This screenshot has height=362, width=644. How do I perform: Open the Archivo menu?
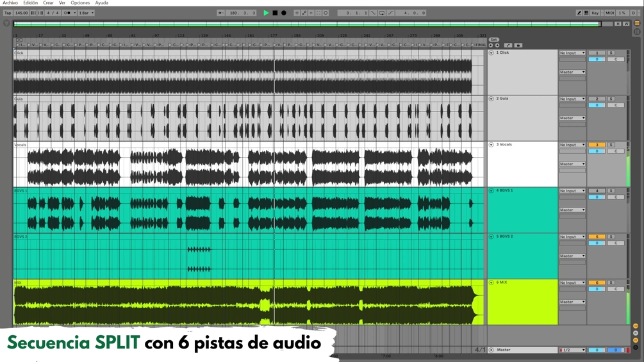click(x=10, y=3)
